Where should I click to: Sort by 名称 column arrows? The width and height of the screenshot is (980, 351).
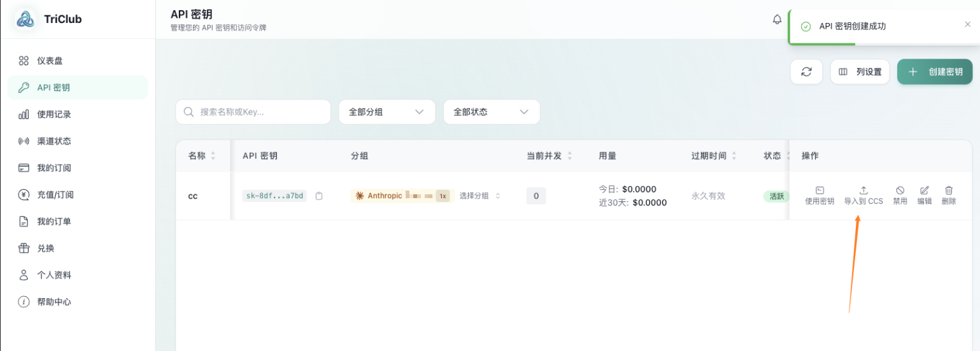[x=213, y=156]
